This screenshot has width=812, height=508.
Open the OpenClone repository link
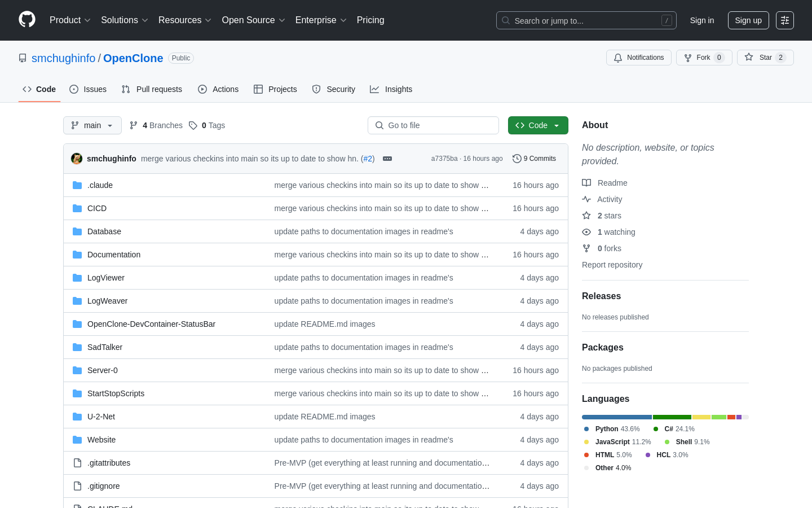[x=133, y=58]
